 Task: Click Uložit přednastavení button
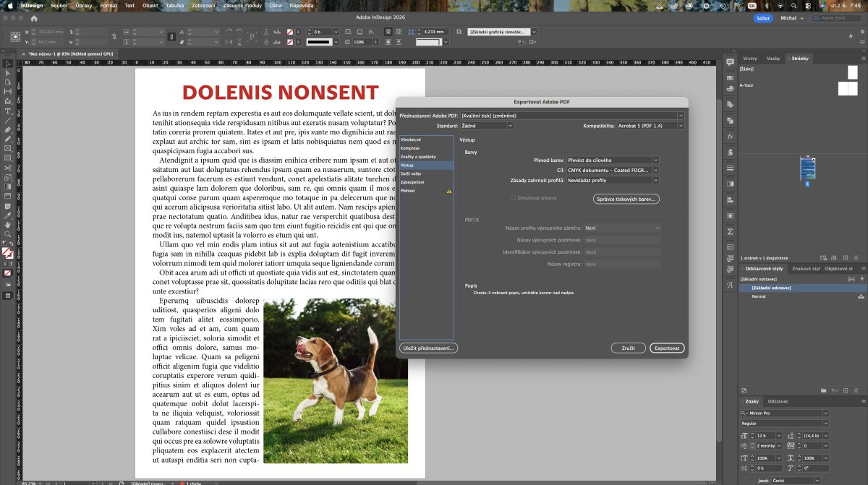(x=428, y=348)
